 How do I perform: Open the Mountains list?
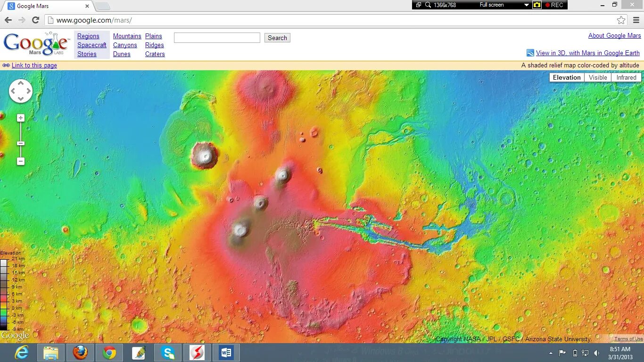click(x=127, y=36)
